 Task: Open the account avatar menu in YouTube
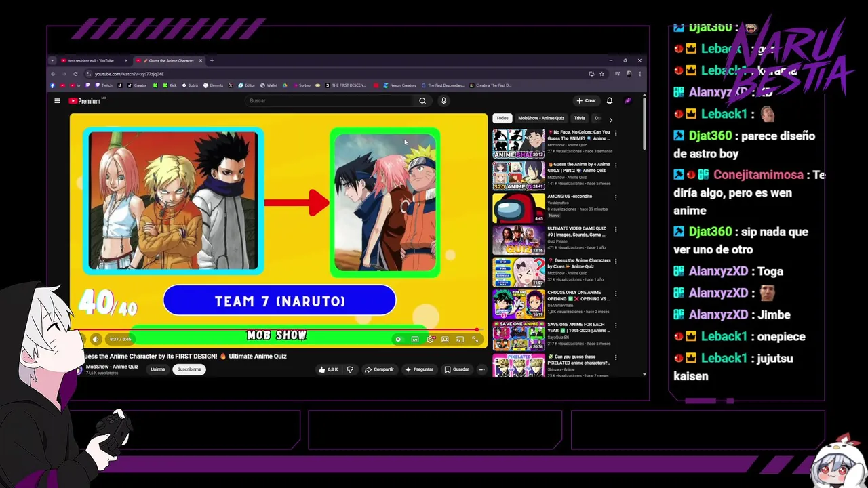(628, 101)
